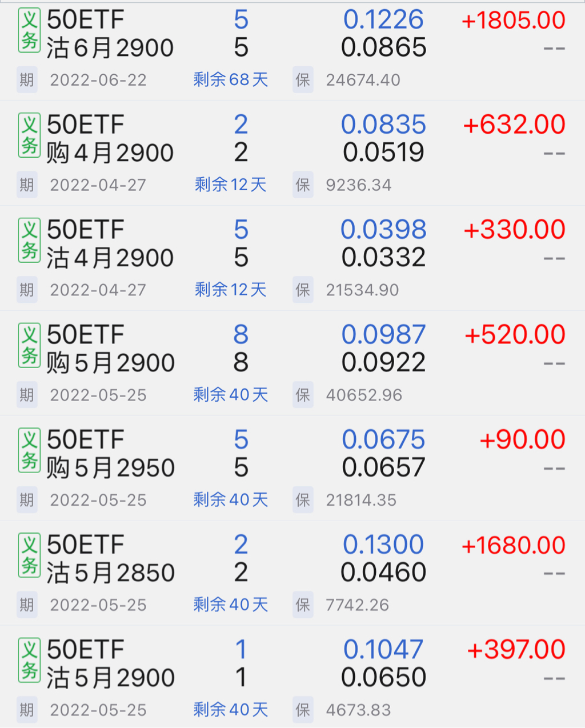The height and width of the screenshot is (728, 585).
Task: Click the 剩余68天 remaining days label
Action: [231, 80]
